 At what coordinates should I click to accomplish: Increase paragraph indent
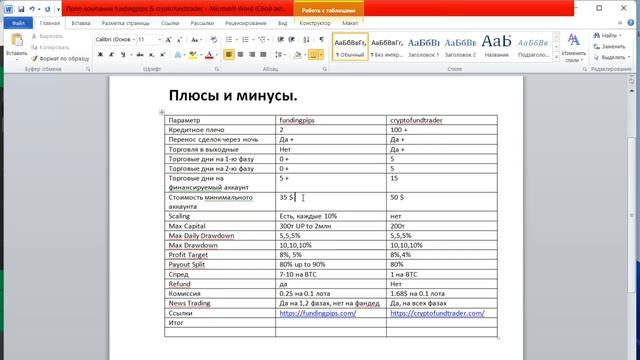[x=291, y=40]
